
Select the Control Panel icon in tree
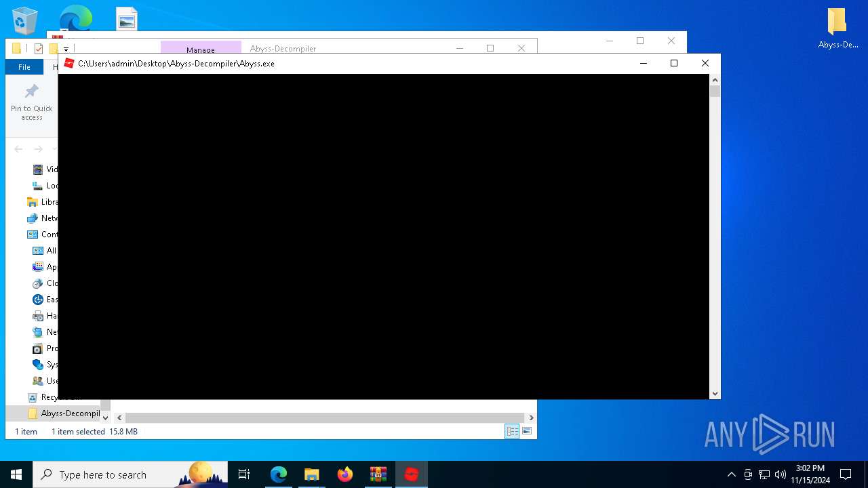(32, 235)
